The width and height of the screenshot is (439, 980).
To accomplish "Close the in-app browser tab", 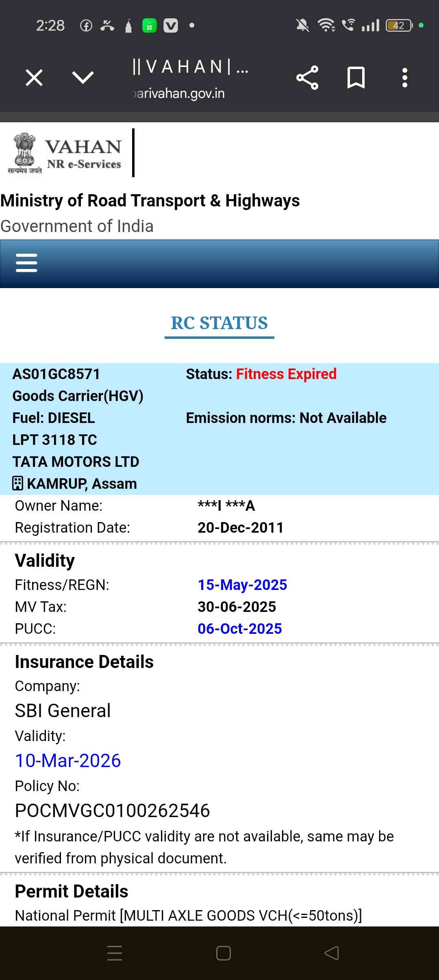I will click(34, 77).
